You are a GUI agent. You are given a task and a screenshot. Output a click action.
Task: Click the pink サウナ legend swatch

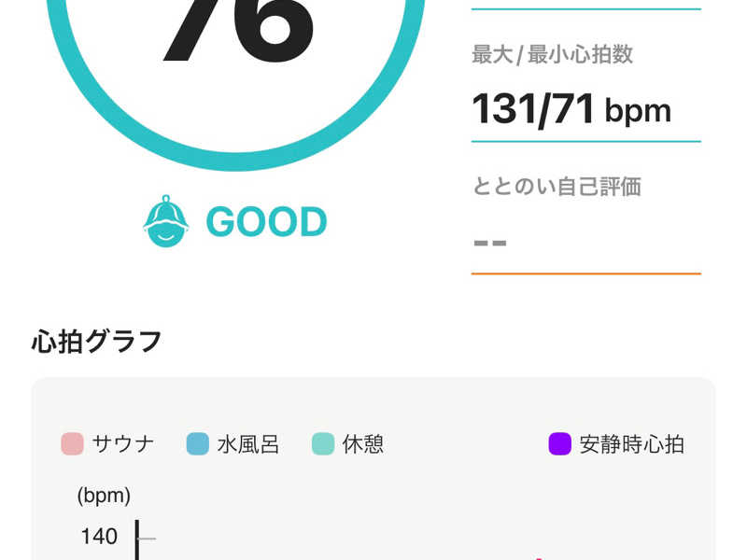(72, 443)
